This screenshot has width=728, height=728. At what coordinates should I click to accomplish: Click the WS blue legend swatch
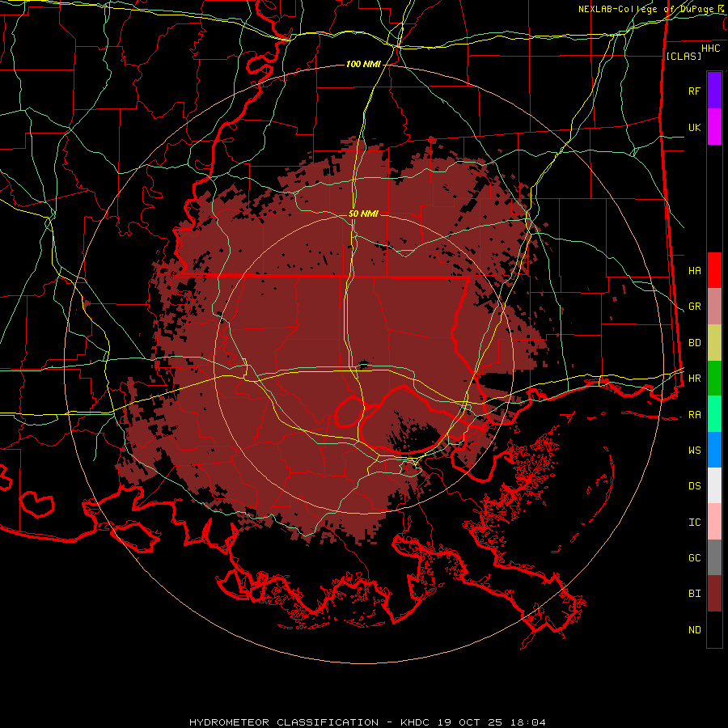pos(714,450)
